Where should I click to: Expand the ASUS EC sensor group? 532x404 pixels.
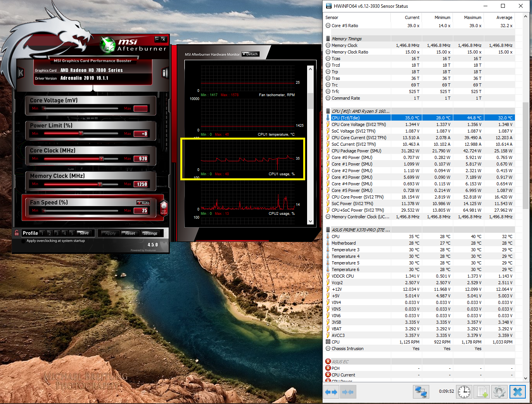tap(328, 362)
